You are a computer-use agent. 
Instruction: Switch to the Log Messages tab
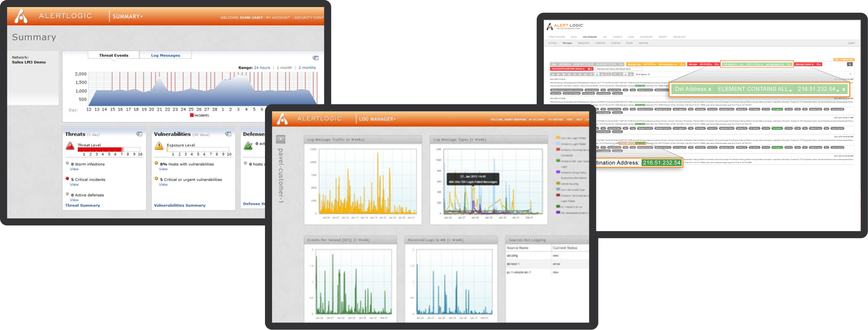point(165,55)
